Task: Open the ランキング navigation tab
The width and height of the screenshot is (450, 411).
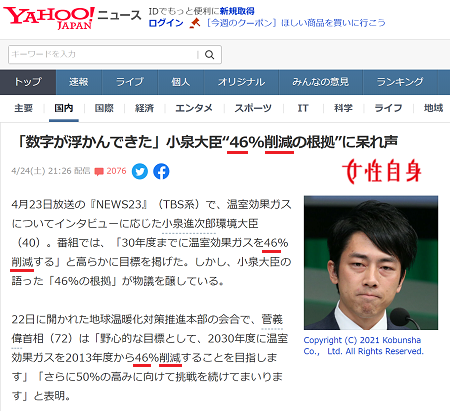Action: [400, 82]
